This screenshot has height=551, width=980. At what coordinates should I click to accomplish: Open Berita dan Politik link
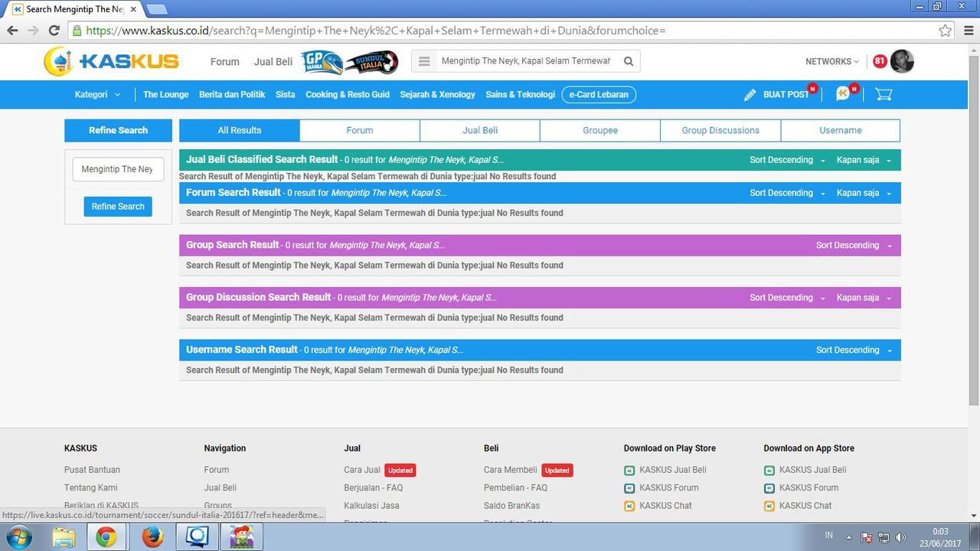click(x=232, y=95)
